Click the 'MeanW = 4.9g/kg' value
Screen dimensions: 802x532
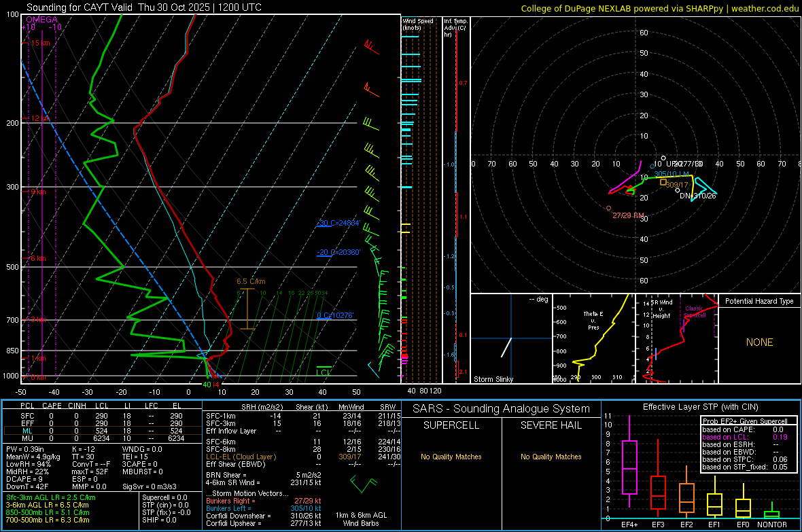[33, 457]
